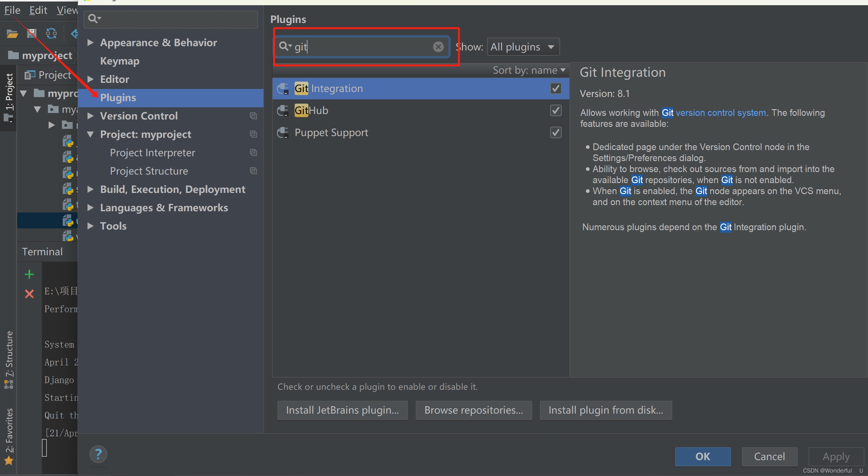Open the Show All plugins dropdown
868x476 pixels.
(x=523, y=47)
